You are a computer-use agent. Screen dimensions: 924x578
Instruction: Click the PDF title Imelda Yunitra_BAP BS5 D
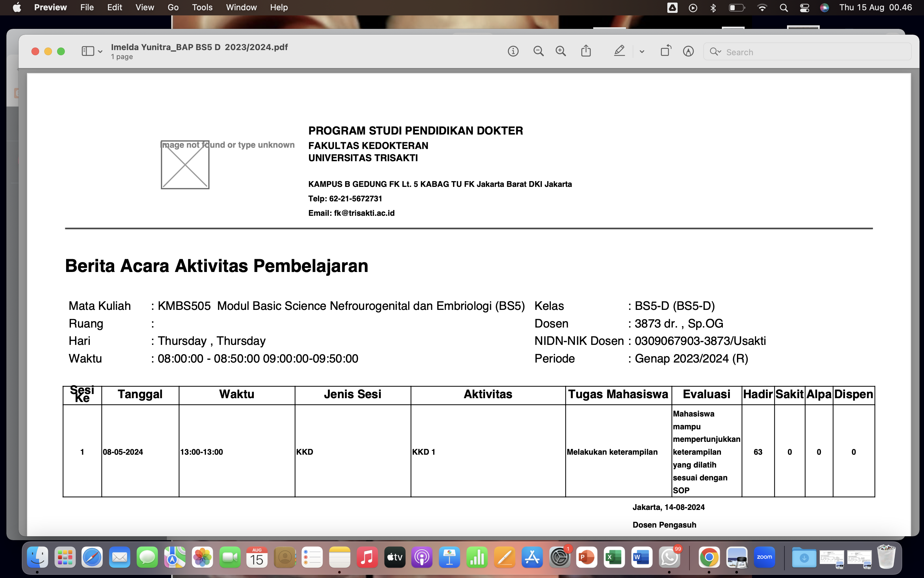coord(199,47)
